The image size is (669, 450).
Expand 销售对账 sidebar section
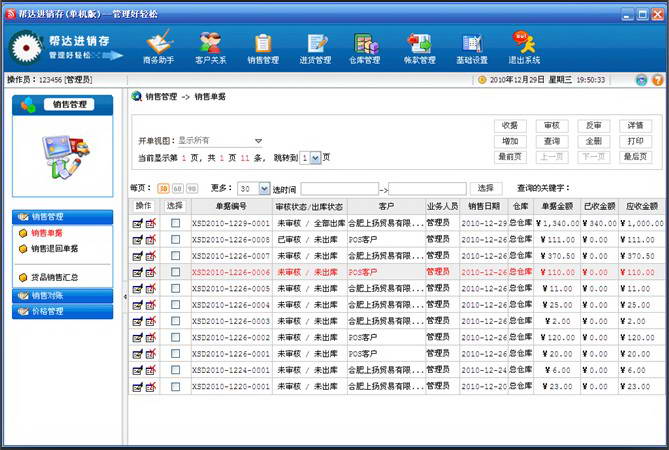[x=62, y=295]
